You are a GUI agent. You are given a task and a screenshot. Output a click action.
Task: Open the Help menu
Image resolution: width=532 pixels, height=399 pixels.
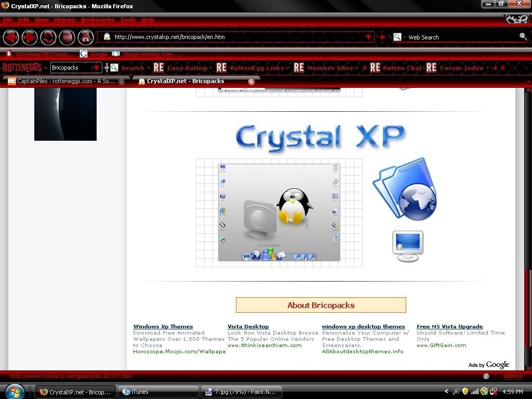tap(148, 20)
